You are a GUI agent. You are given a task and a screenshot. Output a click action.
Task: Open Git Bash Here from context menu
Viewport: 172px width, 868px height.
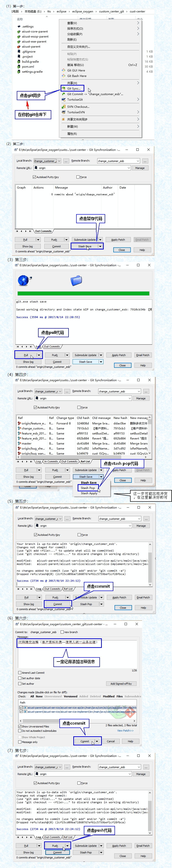(x=76, y=76)
